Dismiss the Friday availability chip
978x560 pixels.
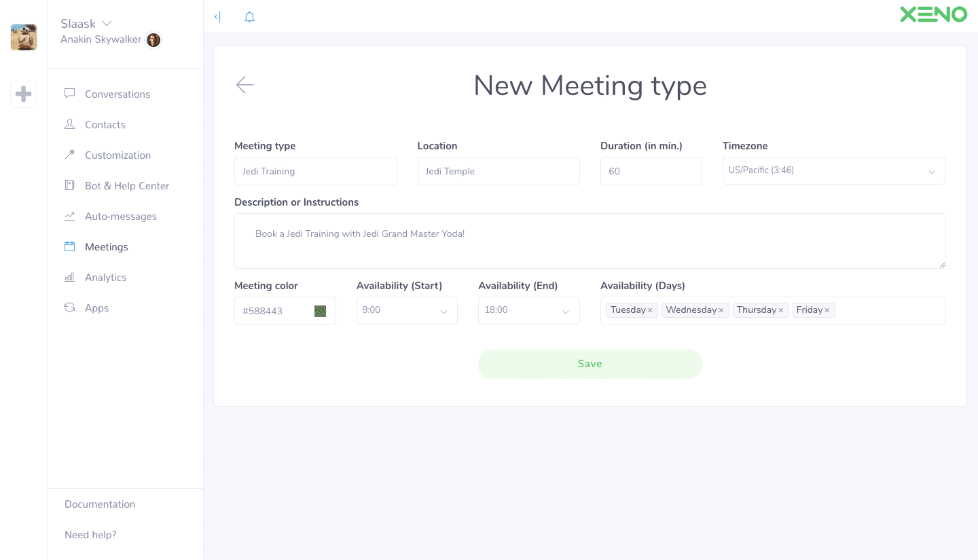pyautogui.click(x=828, y=310)
